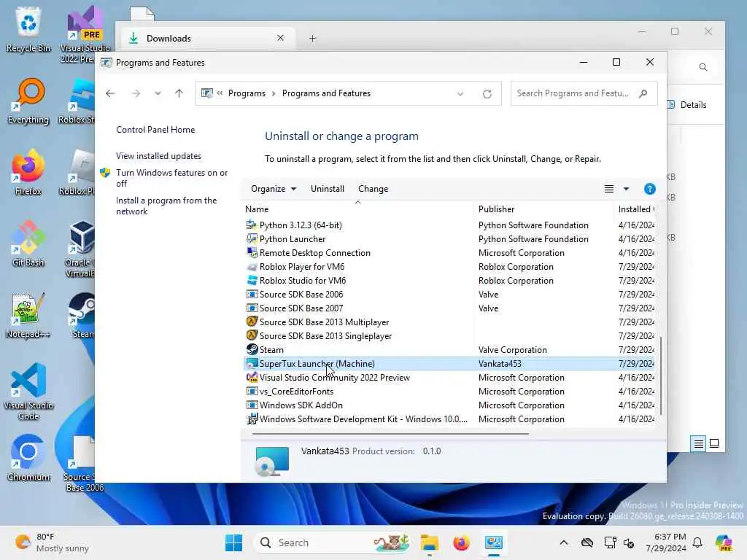Click the Python Launcher row icon
The image size is (747, 560).
(x=252, y=238)
